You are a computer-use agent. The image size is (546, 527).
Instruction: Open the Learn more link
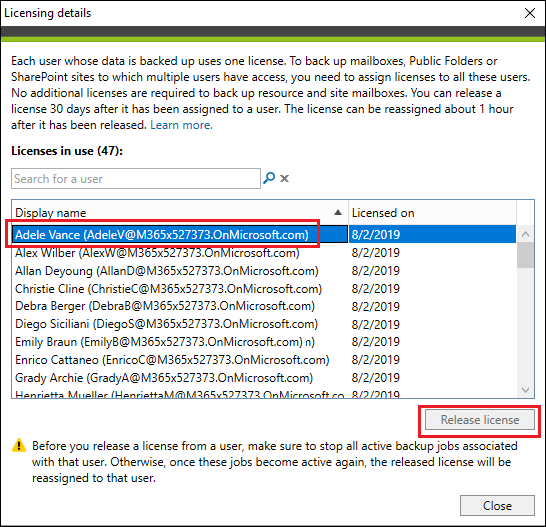181,125
